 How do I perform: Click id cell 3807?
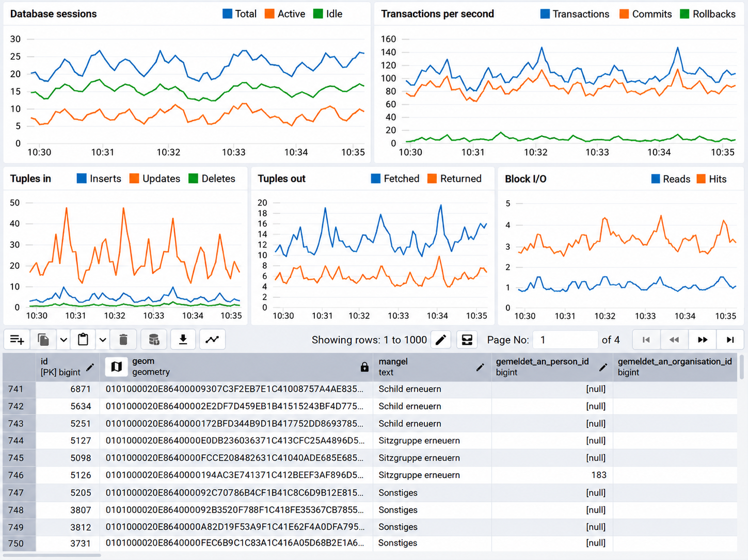pyautogui.click(x=67, y=510)
